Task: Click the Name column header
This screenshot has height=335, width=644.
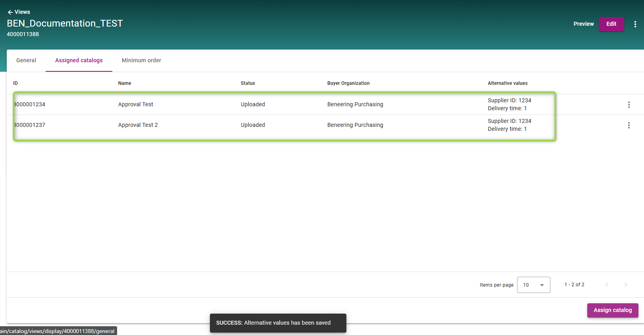Action: [125, 83]
